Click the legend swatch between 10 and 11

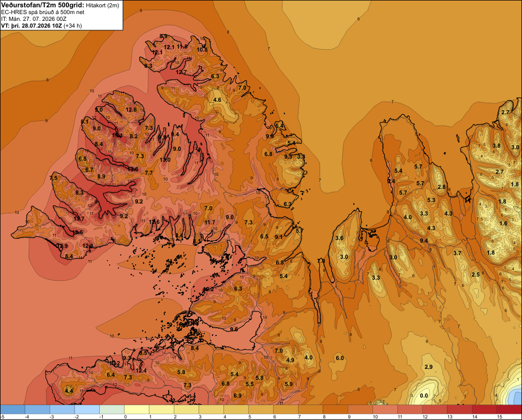point(385,410)
